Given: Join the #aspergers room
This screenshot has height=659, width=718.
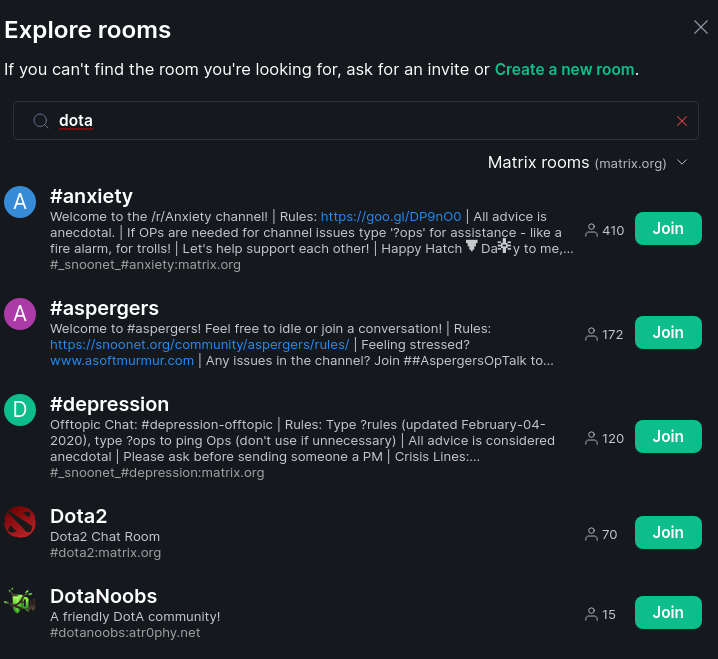Looking at the screenshot, I should (668, 332).
